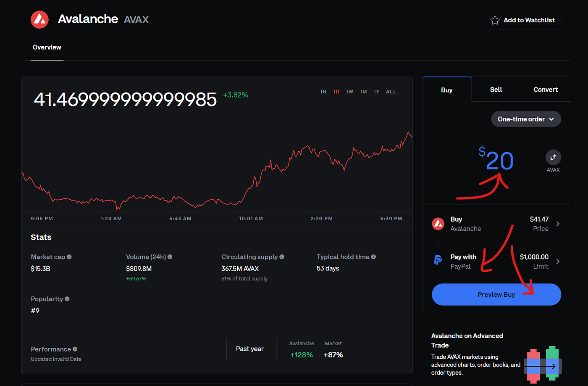
Task: Expand the Pay with PayPal row chevron
Action: 558,262
